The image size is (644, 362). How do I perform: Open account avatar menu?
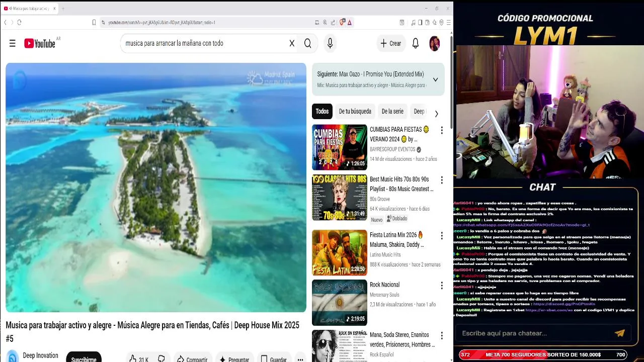tap(434, 44)
